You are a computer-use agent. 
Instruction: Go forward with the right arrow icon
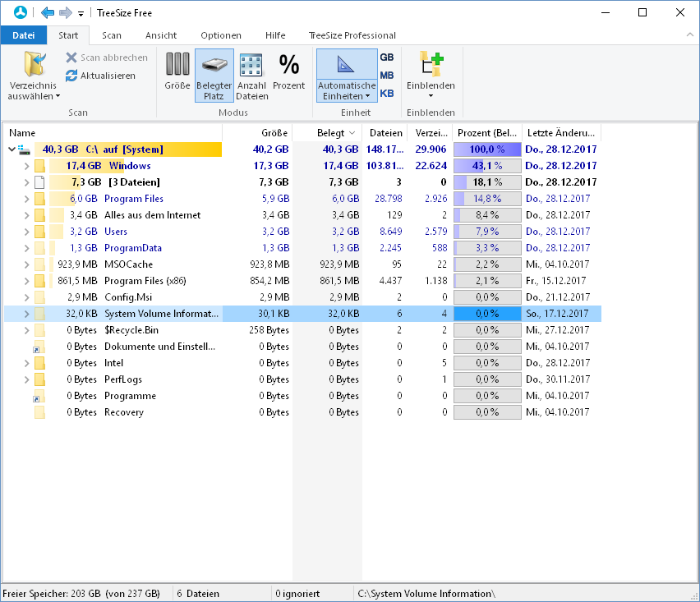coord(66,12)
